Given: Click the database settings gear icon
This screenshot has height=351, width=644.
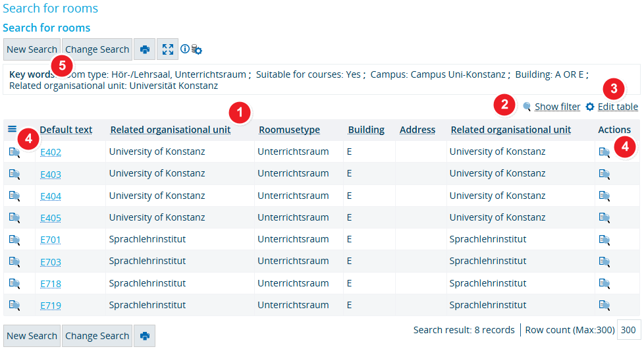Looking at the screenshot, I should point(197,49).
